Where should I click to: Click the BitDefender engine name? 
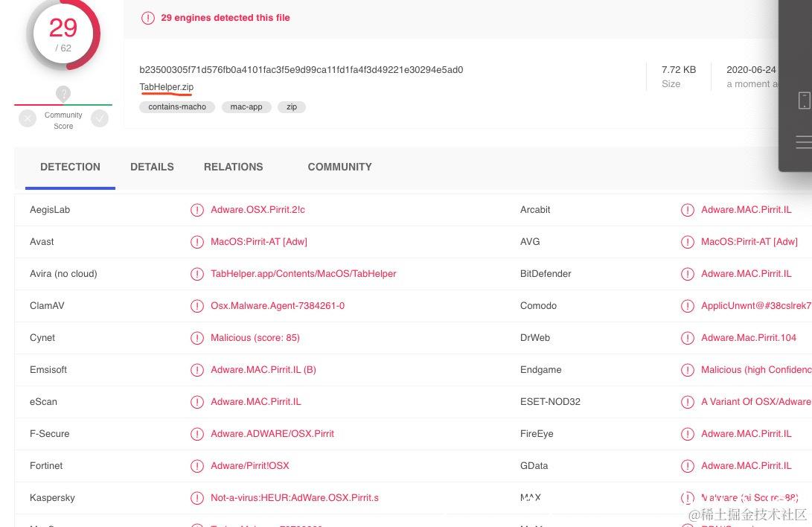coord(546,274)
